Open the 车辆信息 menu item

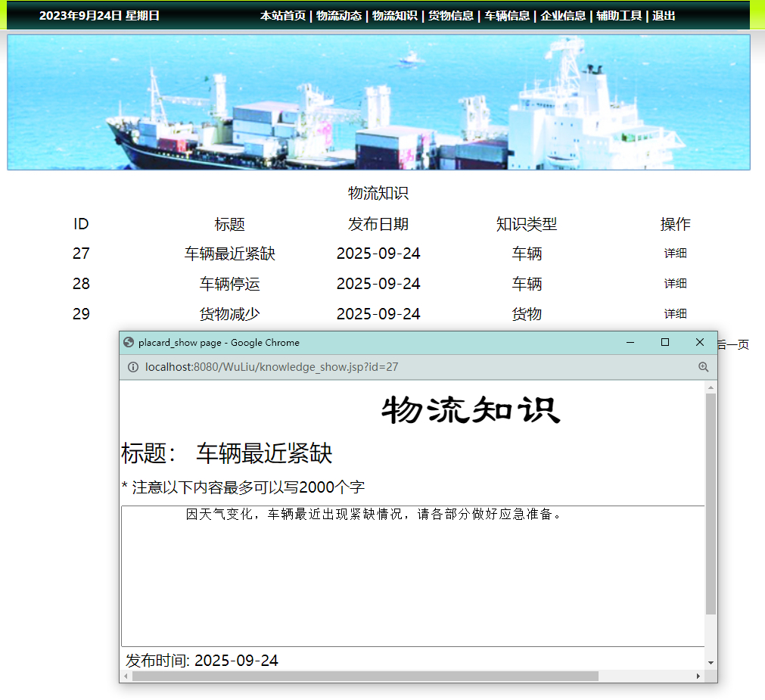tap(505, 14)
